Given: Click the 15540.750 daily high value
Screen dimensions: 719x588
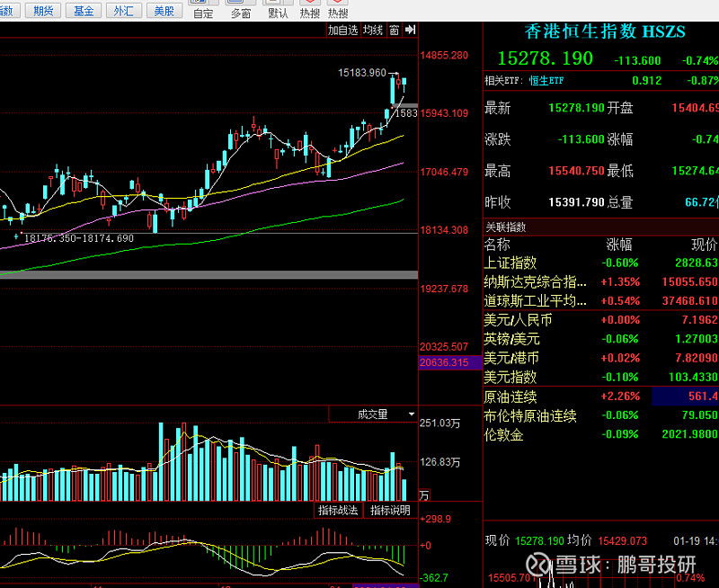Looking at the screenshot, I should [576, 171].
